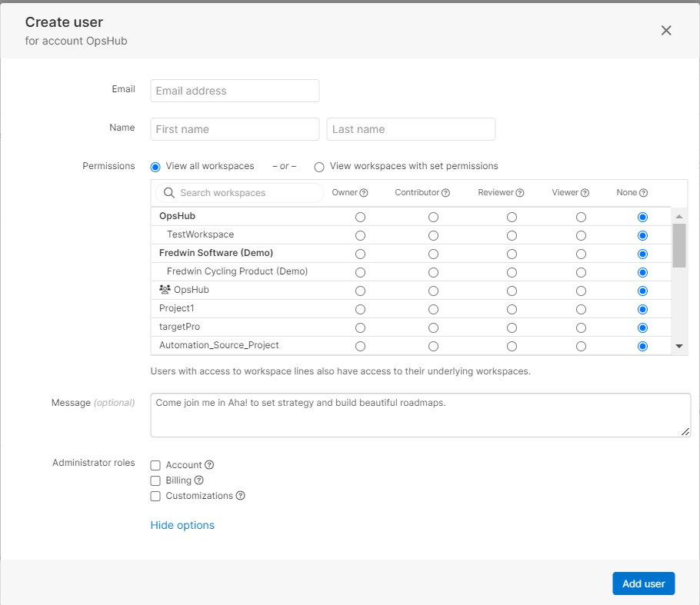Click the Add user button
This screenshot has width=700, height=605.
pyautogui.click(x=643, y=583)
